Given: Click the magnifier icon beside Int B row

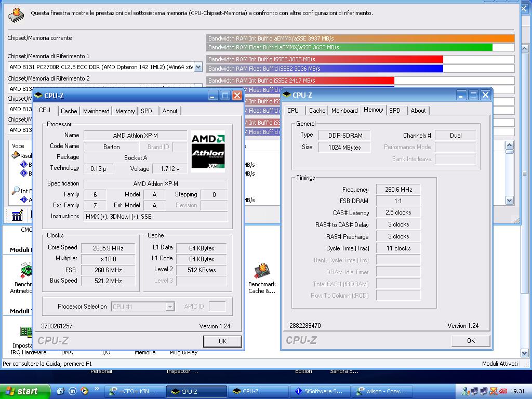Looking at the screenshot, I should pyautogui.click(x=16, y=191).
